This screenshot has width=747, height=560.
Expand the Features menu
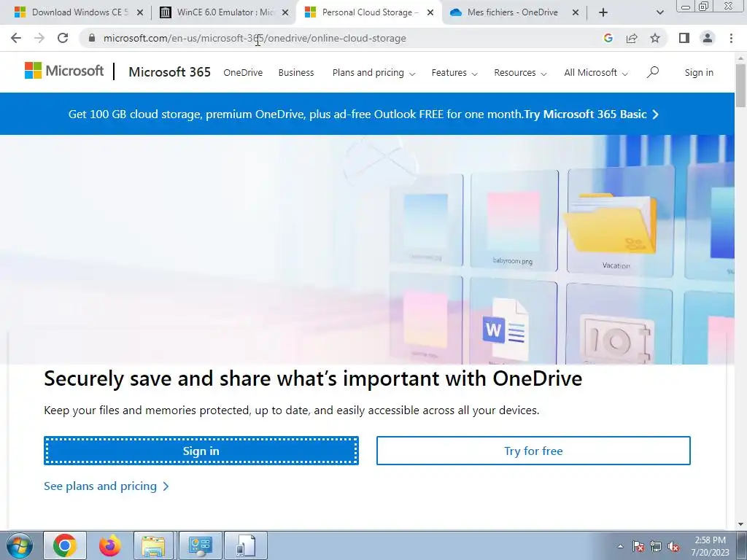454,73
